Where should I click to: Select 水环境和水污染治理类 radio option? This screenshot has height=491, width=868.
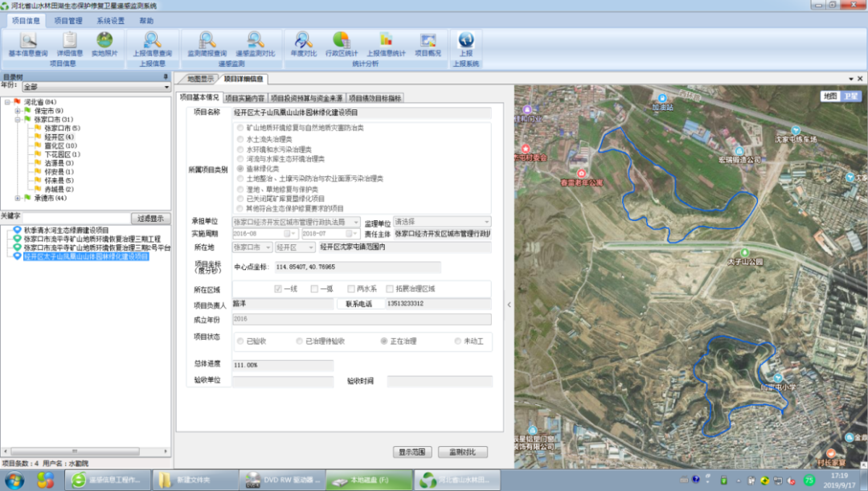(x=240, y=149)
